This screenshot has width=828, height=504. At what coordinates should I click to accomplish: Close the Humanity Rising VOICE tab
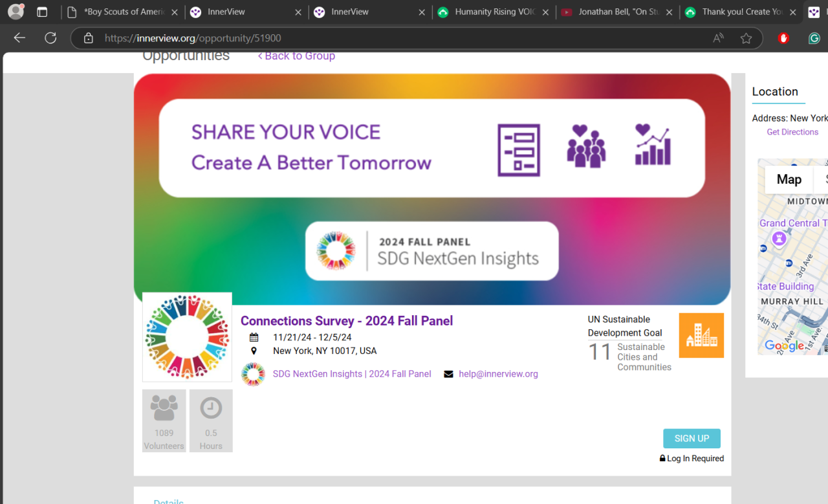[x=545, y=12]
